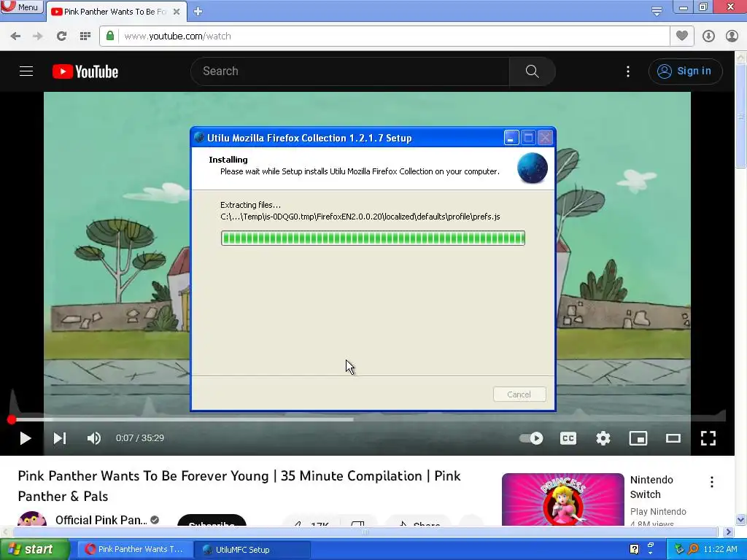This screenshot has height=560, width=747.
Task: Toggle the autoplay switch
Action: point(531,438)
